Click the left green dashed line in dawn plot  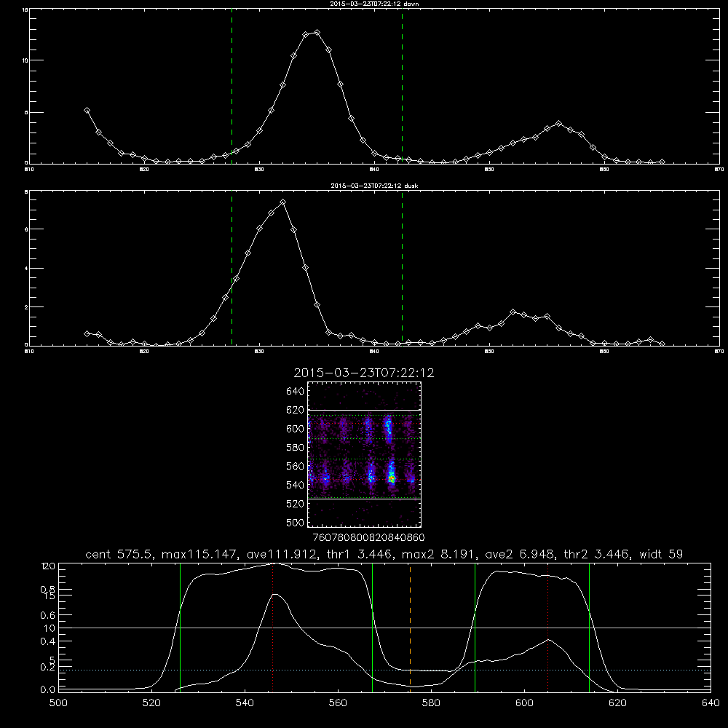click(x=232, y=86)
